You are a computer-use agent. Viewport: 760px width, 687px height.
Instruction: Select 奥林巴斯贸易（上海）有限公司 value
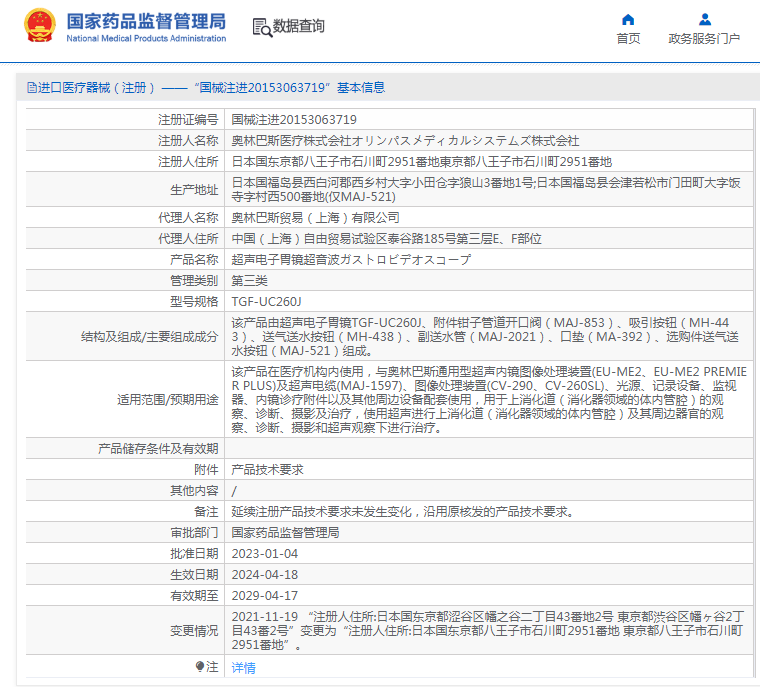(316, 218)
